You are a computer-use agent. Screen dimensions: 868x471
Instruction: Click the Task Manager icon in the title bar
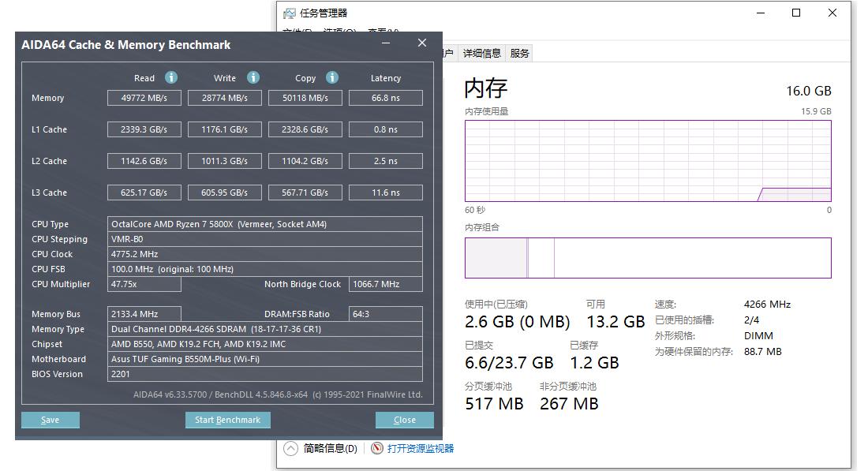click(289, 13)
